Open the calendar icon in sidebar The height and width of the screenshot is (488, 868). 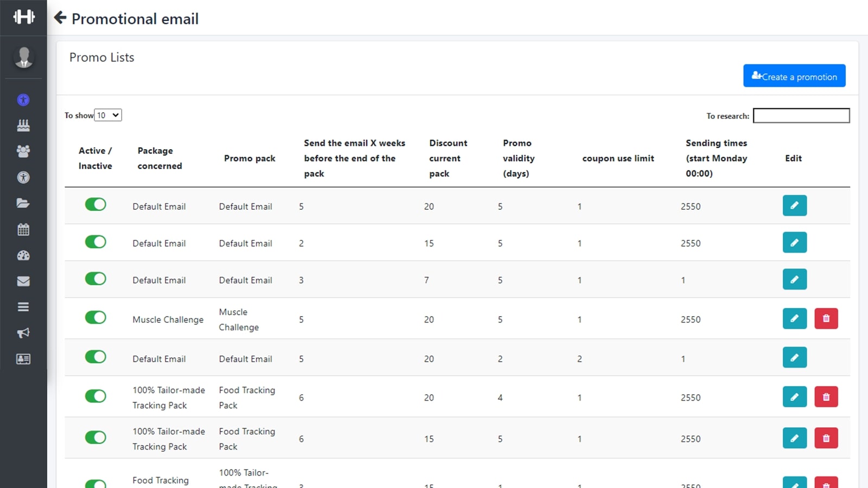[23, 229]
